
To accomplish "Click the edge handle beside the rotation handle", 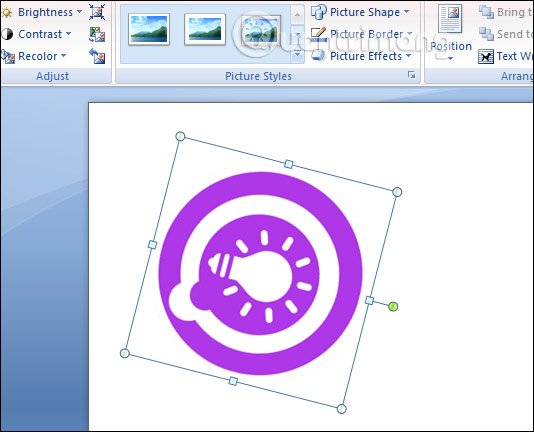I will (370, 300).
